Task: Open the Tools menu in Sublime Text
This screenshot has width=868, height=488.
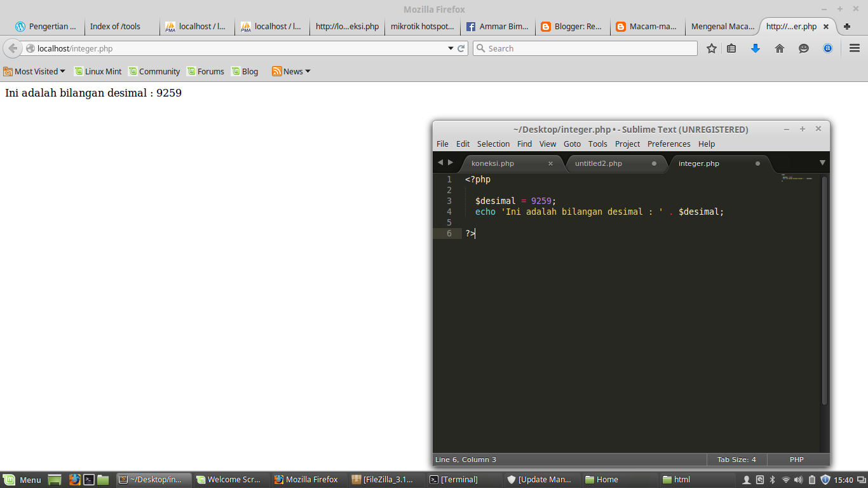Action: (x=597, y=144)
